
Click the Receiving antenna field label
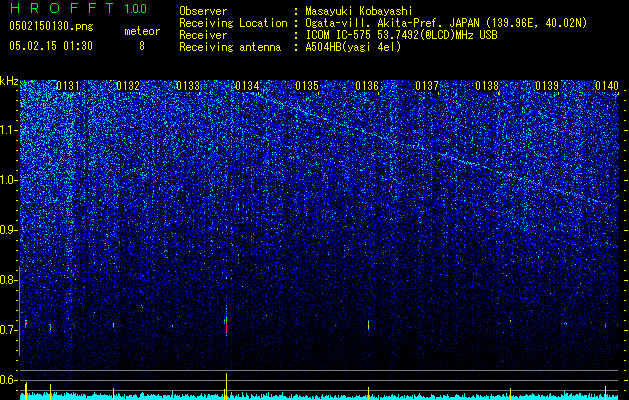point(230,47)
